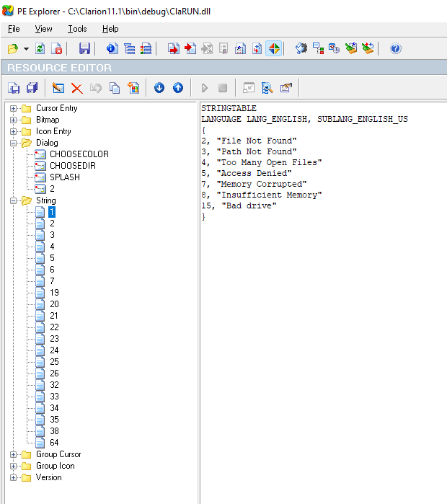Click the blue down arrow icon
The height and width of the screenshot is (504, 447).
[159, 88]
